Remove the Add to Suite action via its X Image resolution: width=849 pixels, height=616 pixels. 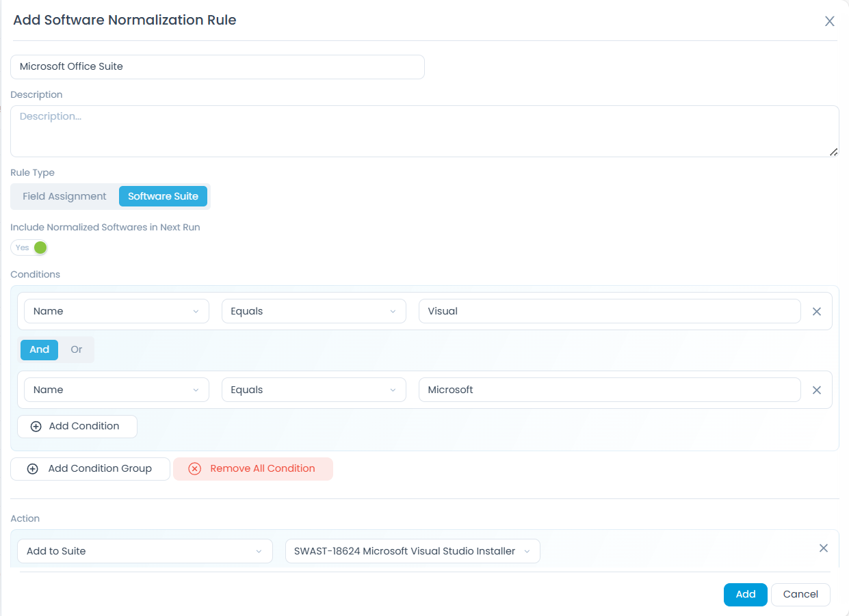[x=824, y=548]
